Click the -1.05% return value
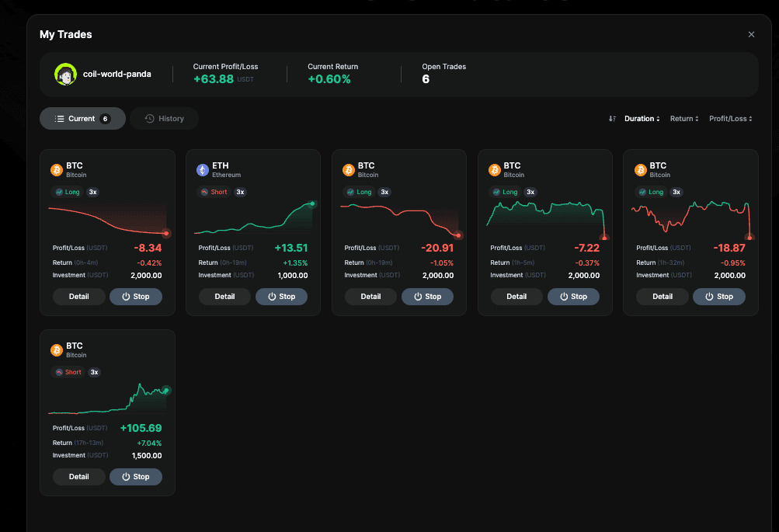This screenshot has width=779, height=532. (x=442, y=263)
